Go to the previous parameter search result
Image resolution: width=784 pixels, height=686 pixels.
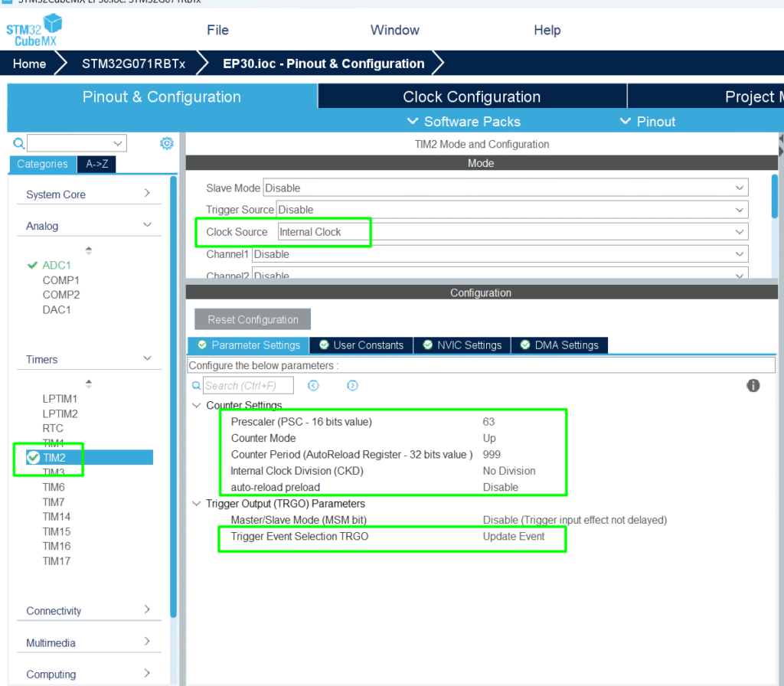coord(313,386)
